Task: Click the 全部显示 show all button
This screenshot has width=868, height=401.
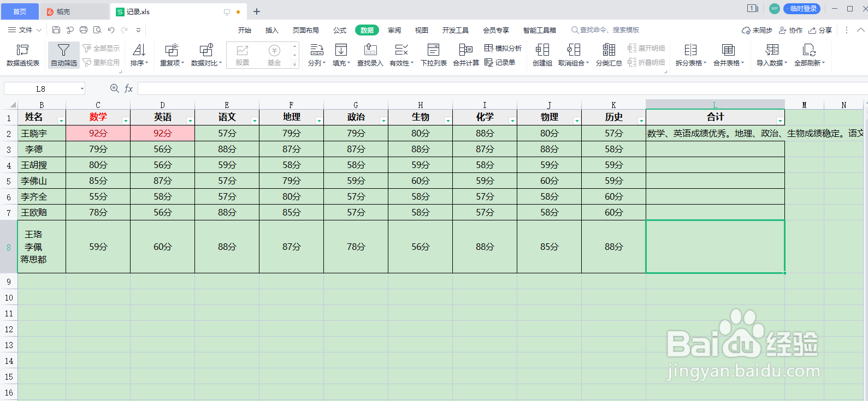Action: (101, 49)
